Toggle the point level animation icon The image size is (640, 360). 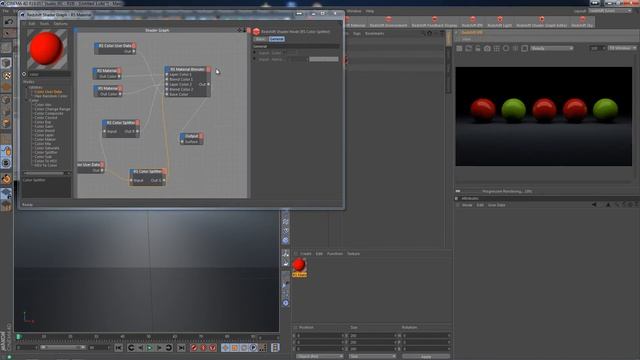(x=263, y=348)
